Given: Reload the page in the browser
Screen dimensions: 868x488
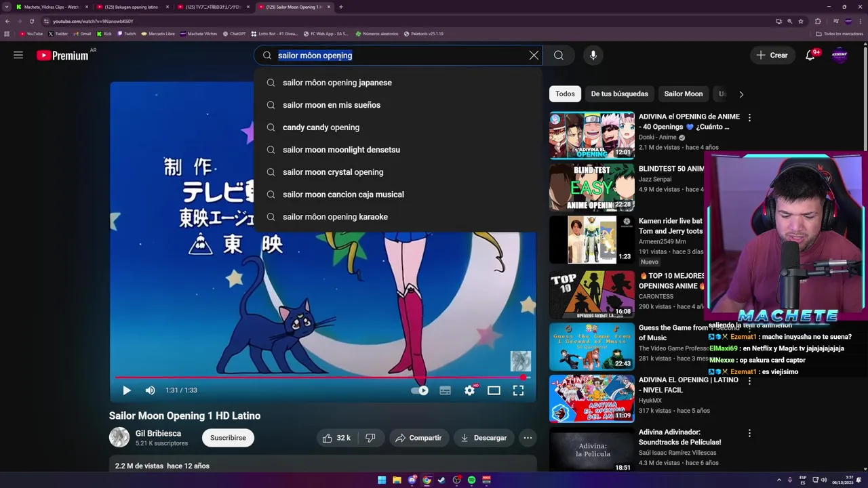Looking at the screenshot, I should (x=31, y=21).
